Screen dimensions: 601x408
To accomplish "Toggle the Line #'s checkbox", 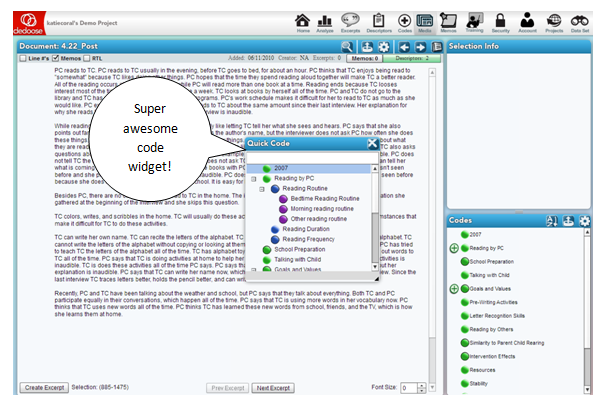I will [x=23, y=58].
